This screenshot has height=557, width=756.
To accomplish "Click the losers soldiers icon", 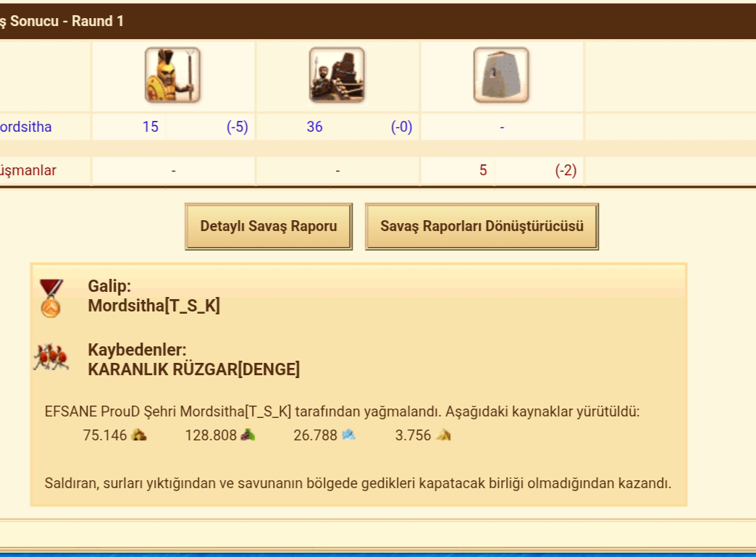I will click(x=51, y=357).
